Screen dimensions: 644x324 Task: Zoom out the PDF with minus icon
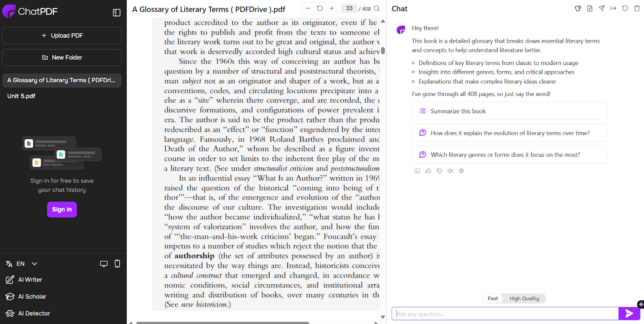click(308, 8)
